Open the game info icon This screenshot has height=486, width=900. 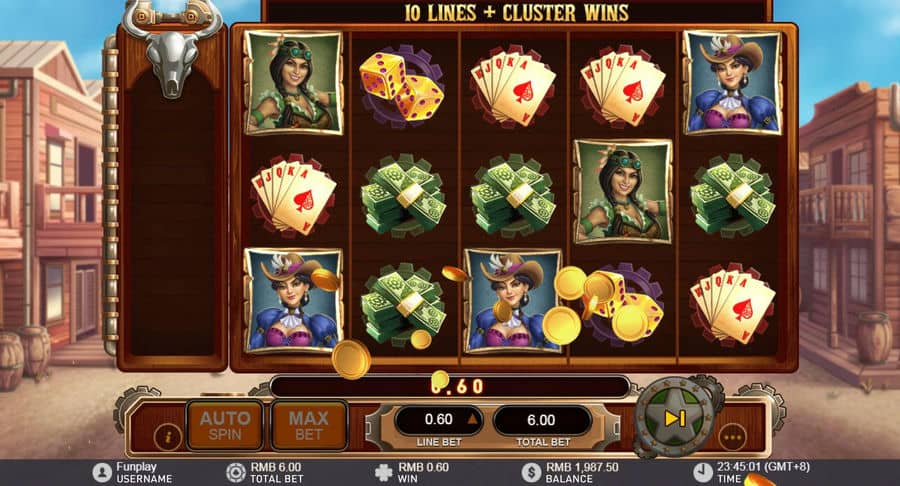tap(168, 437)
